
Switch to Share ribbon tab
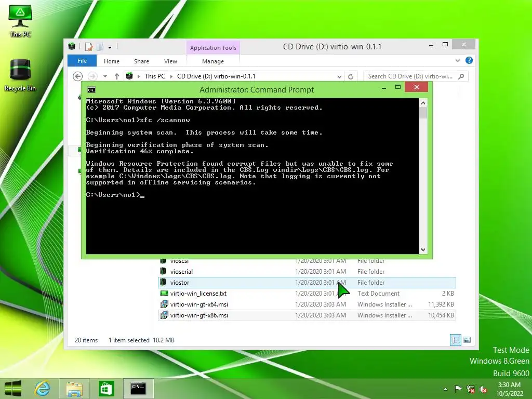[141, 61]
